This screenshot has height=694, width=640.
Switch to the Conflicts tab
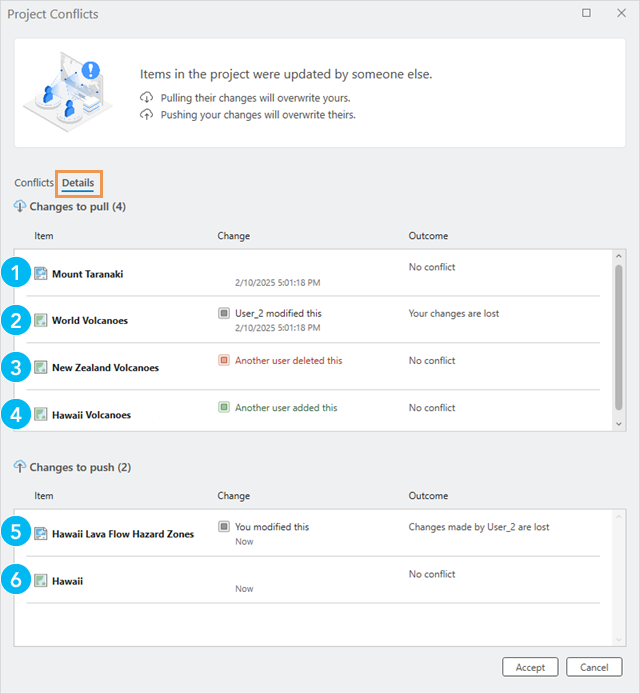[33, 183]
